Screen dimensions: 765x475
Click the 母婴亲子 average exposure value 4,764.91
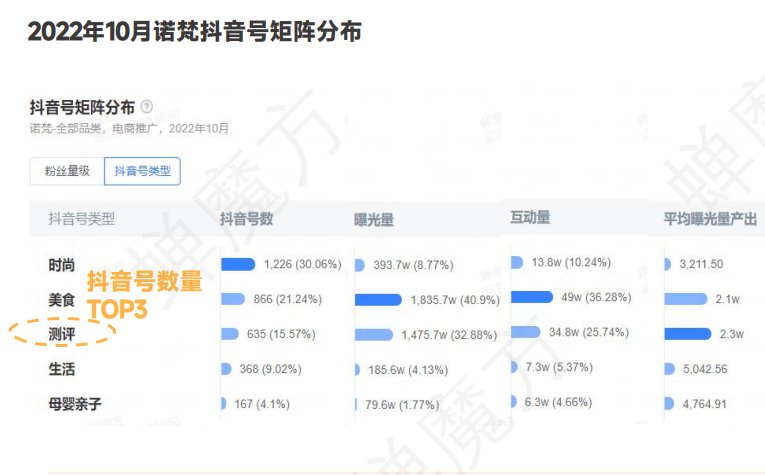[x=705, y=404]
